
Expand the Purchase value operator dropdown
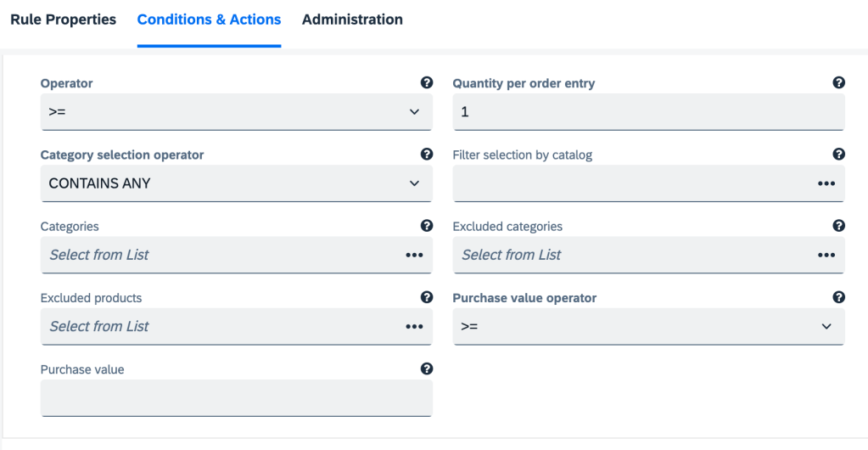[648, 326]
